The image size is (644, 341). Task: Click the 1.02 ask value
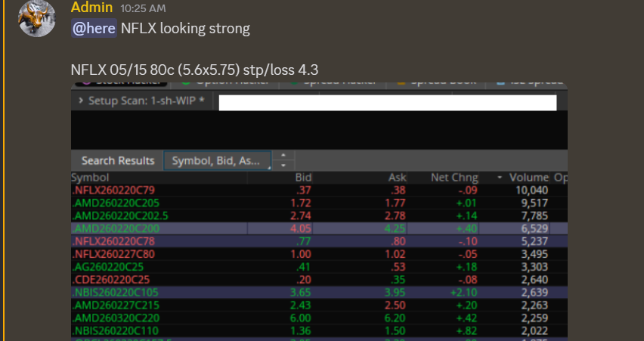coord(395,254)
